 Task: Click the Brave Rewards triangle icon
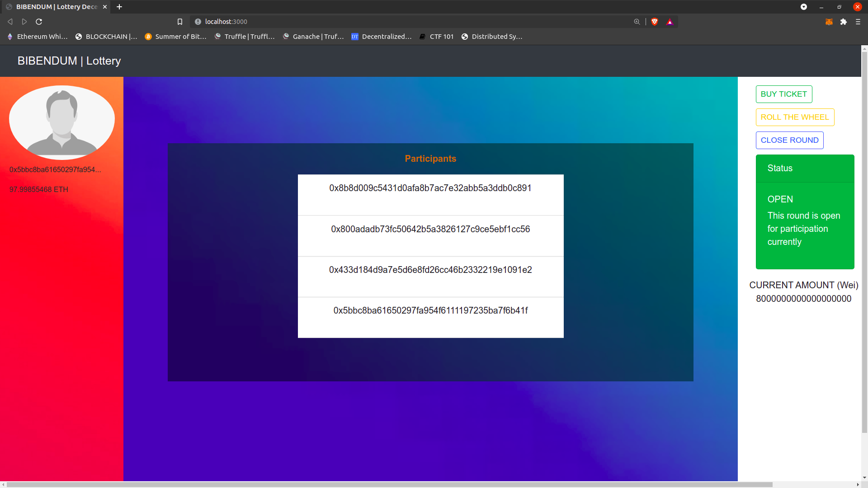pos(670,22)
